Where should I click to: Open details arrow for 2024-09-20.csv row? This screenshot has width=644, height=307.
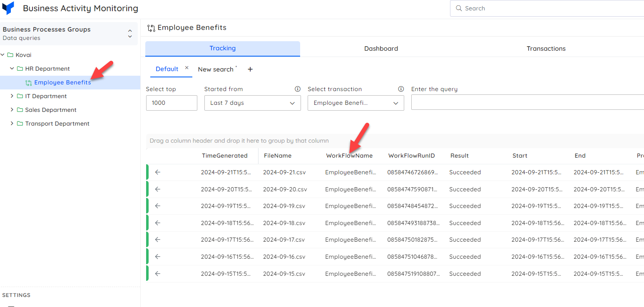(x=158, y=189)
